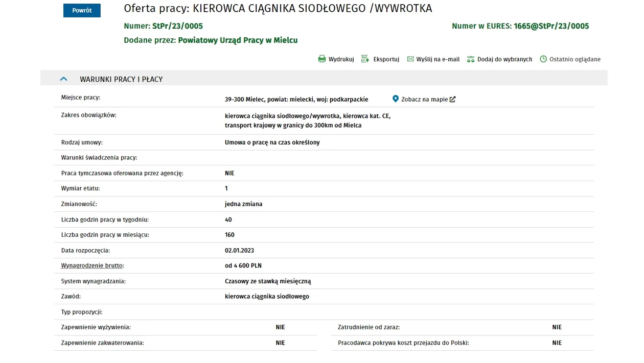Click the Zatrudnienie od zaraz label
This screenshot has width=644, height=363.
(x=369, y=327)
